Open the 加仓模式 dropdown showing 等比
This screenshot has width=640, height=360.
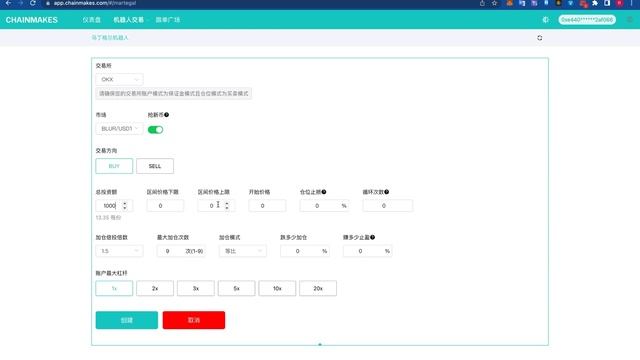coord(242,251)
